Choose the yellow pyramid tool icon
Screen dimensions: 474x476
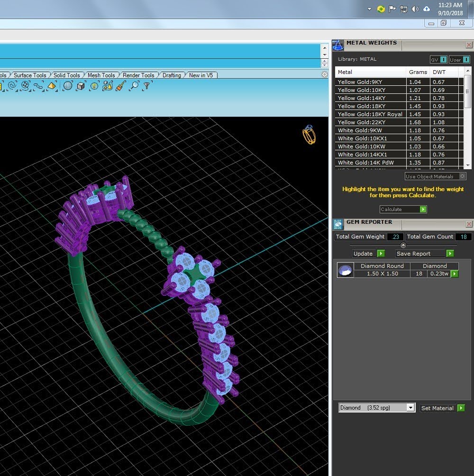point(52,86)
